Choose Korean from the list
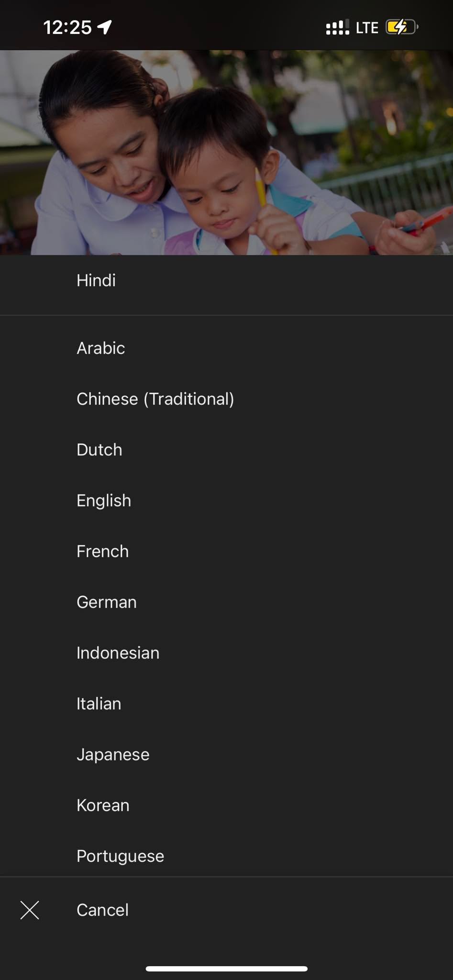The height and width of the screenshot is (980, 453). (226, 805)
